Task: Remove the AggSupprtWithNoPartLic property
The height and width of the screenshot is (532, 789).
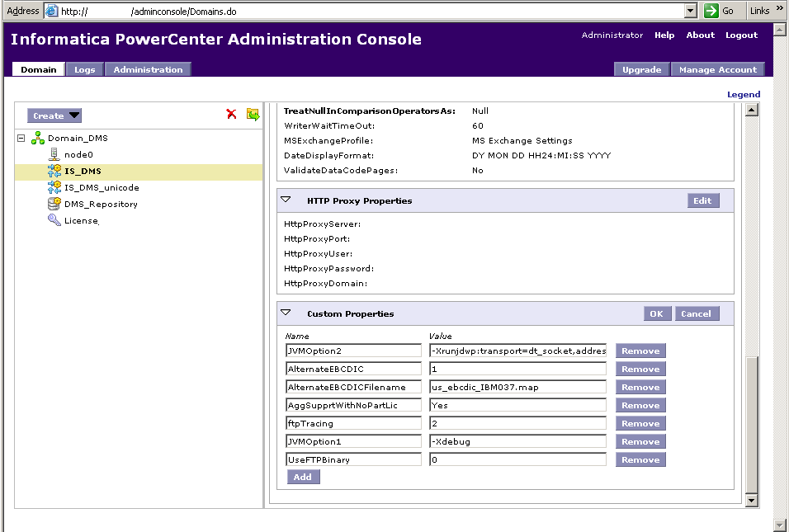Action: [x=640, y=405]
